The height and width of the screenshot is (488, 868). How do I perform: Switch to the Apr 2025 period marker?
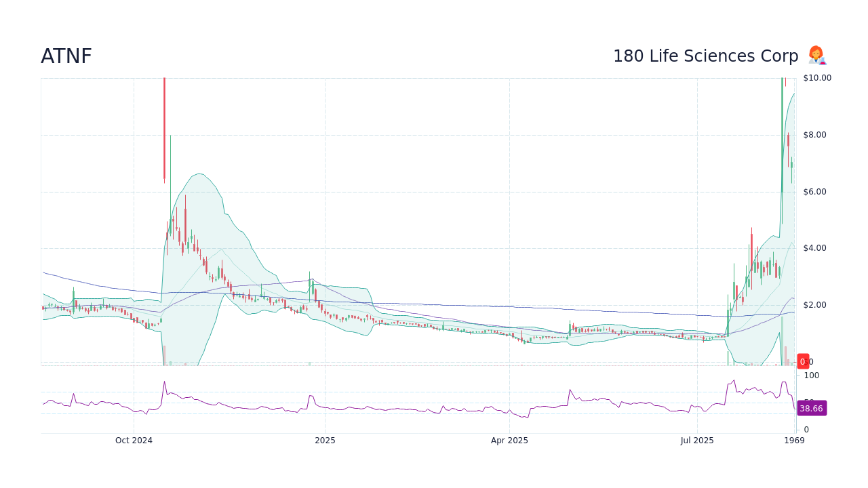(x=509, y=440)
